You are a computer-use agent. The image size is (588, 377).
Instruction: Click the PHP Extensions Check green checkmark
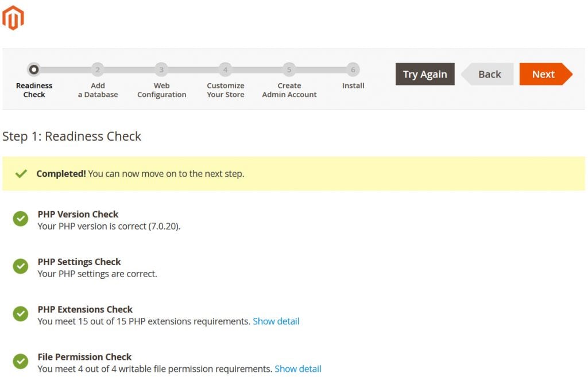[x=21, y=314]
